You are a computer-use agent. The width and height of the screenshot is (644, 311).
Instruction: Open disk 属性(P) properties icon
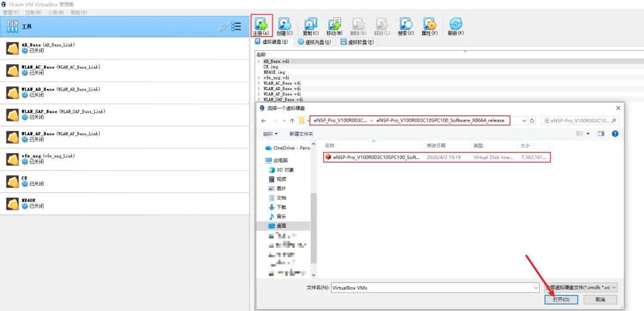click(x=429, y=26)
